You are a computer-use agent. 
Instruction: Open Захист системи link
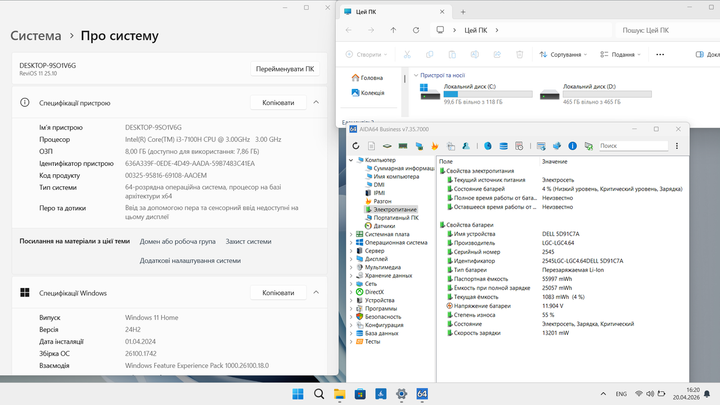[x=248, y=242]
